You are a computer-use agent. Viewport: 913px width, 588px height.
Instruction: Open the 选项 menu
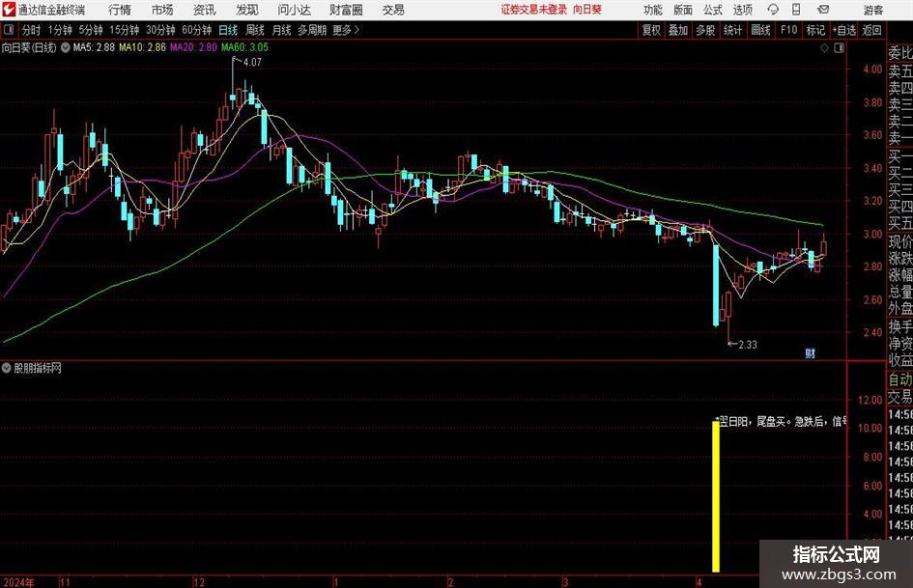click(x=742, y=10)
